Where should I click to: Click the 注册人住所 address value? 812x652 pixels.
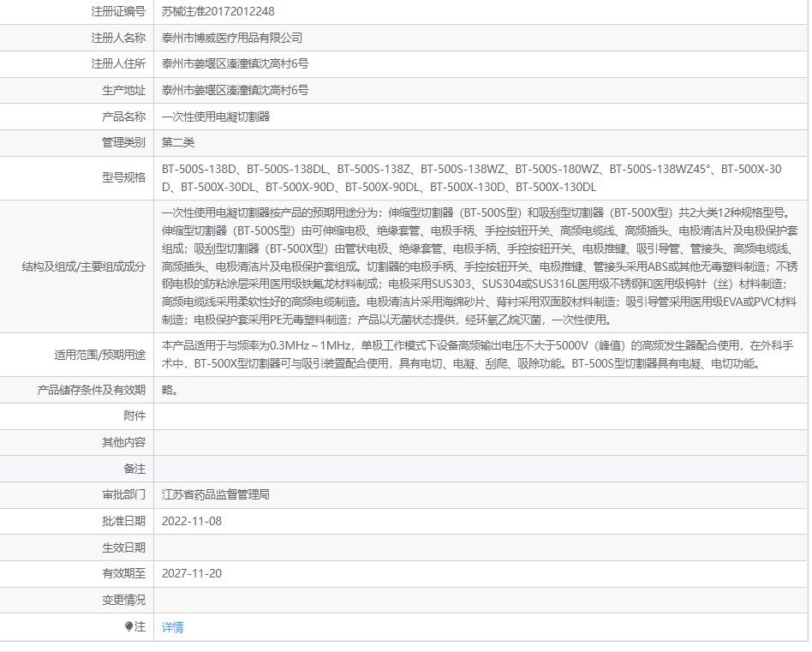coord(235,63)
